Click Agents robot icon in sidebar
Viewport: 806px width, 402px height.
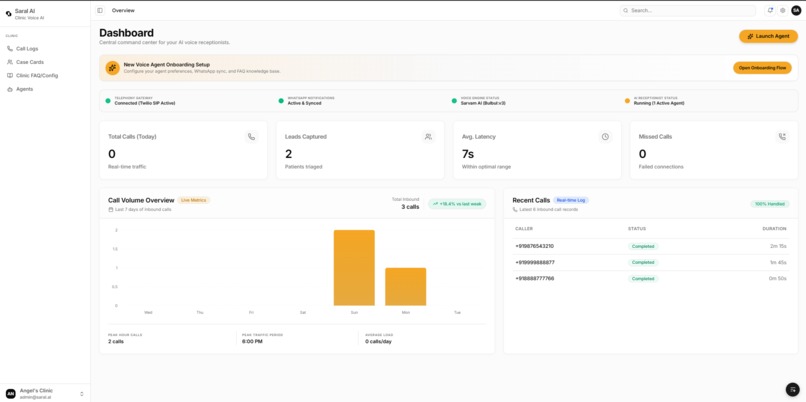10,89
